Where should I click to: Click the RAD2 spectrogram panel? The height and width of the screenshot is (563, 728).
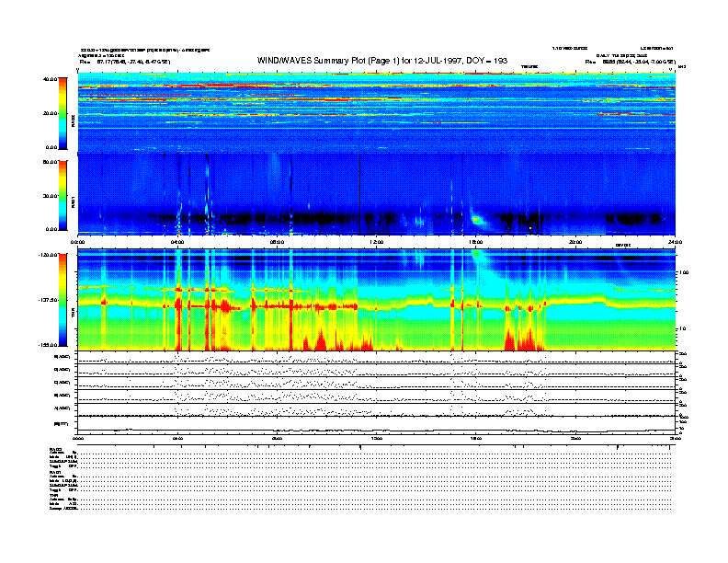377,112
